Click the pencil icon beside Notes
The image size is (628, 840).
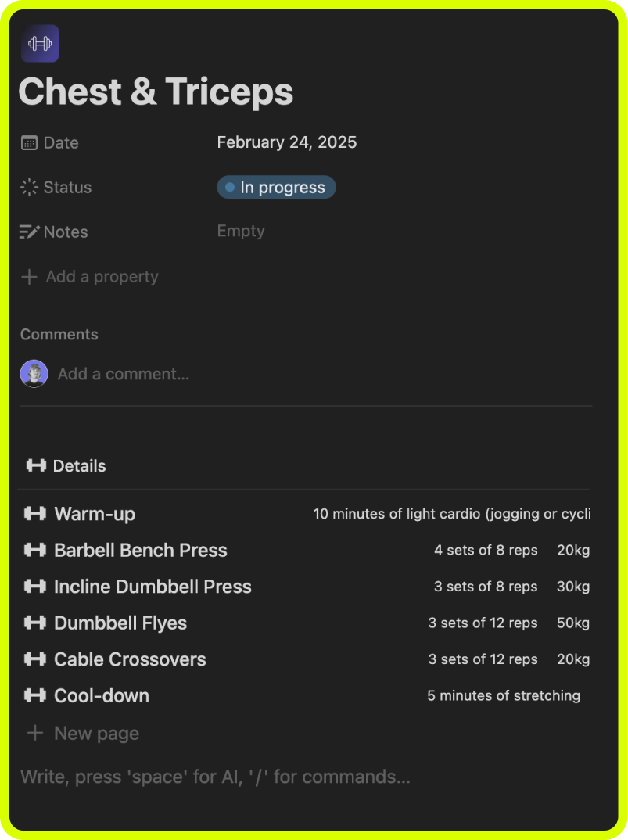pos(29,232)
